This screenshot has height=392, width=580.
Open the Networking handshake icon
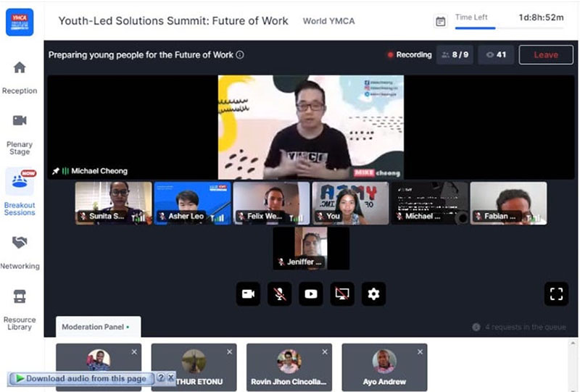pyautogui.click(x=20, y=243)
